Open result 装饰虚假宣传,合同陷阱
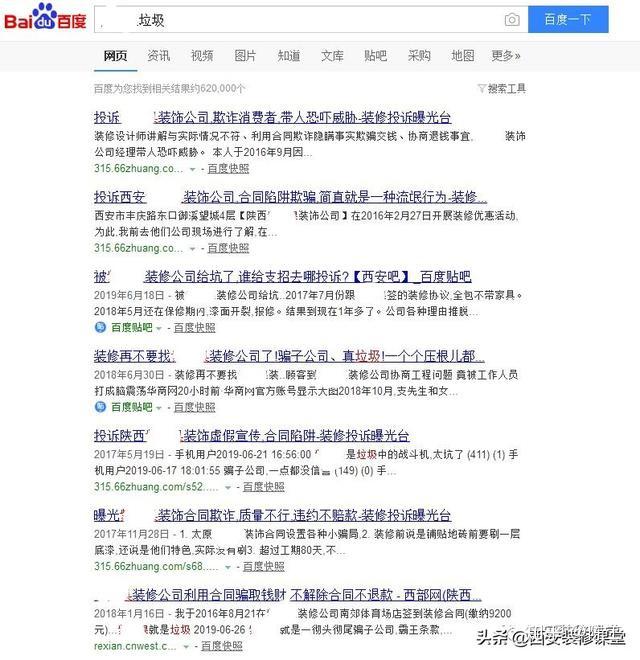The width and height of the screenshot is (640, 660). [x=251, y=436]
